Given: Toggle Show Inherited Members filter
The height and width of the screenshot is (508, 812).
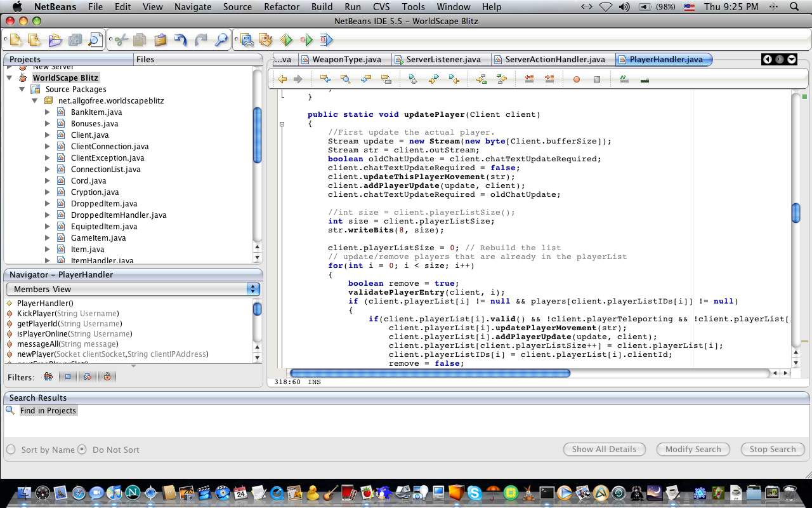Looking at the screenshot, I should click(x=48, y=377).
